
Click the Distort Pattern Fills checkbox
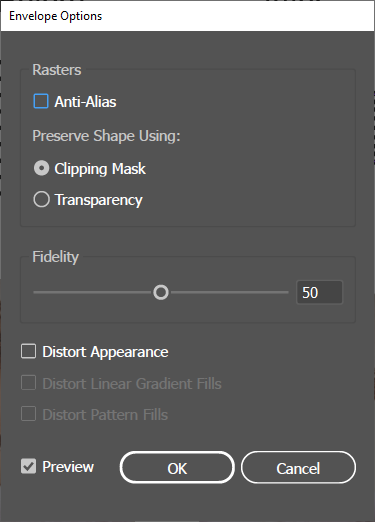point(28,414)
